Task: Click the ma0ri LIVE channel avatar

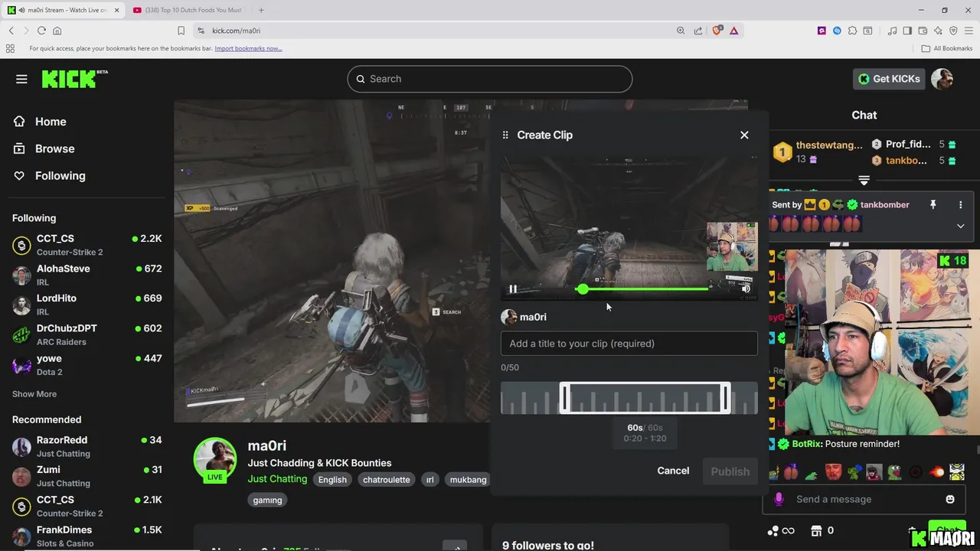Action: [x=215, y=459]
